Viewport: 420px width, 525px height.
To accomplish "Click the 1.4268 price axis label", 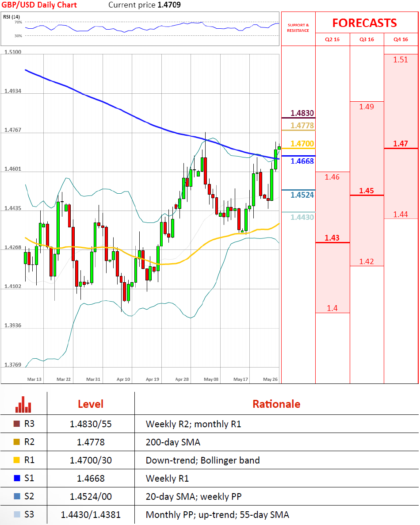I will pyautogui.click(x=13, y=247).
